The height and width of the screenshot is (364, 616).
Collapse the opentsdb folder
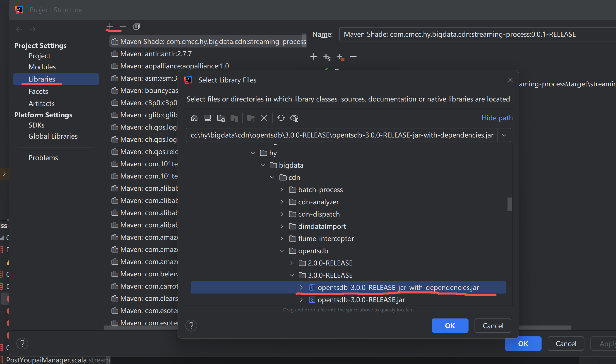tap(282, 251)
